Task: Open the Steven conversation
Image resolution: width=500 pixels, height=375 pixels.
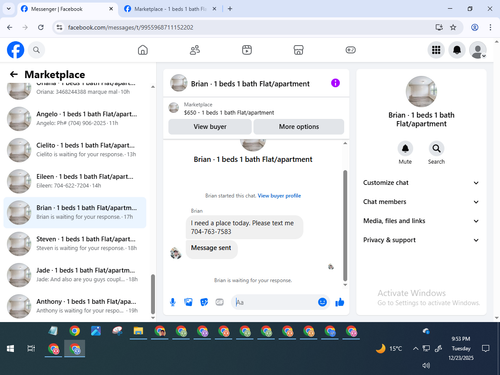Action: (x=76, y=244)
